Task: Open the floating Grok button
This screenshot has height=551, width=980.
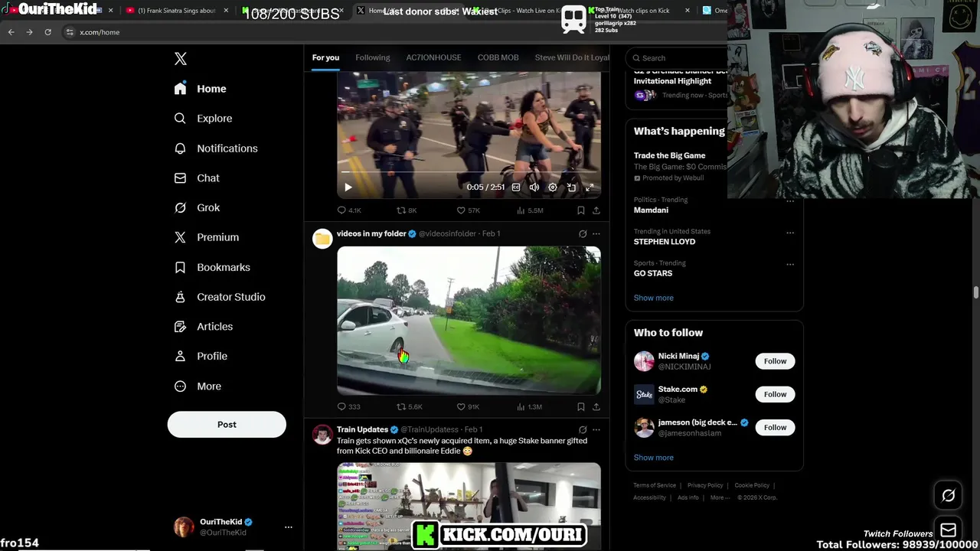Action: click(x=949, y=496)
